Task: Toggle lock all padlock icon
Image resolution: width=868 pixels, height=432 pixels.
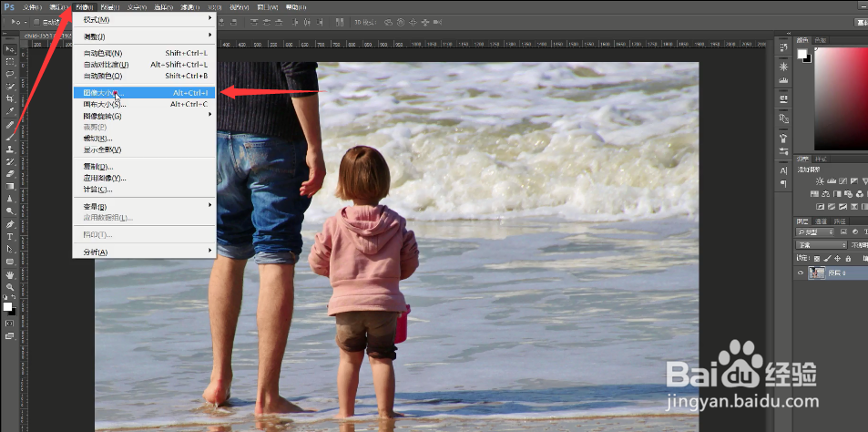Action: point(848,258)
